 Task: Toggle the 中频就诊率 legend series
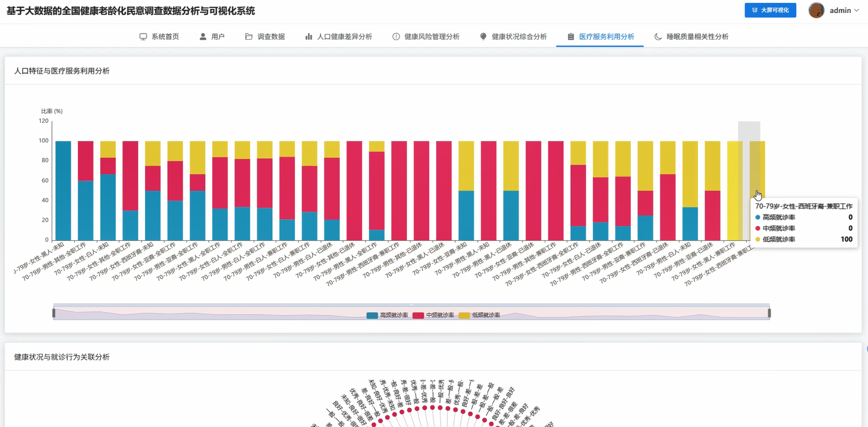point(433,315)
